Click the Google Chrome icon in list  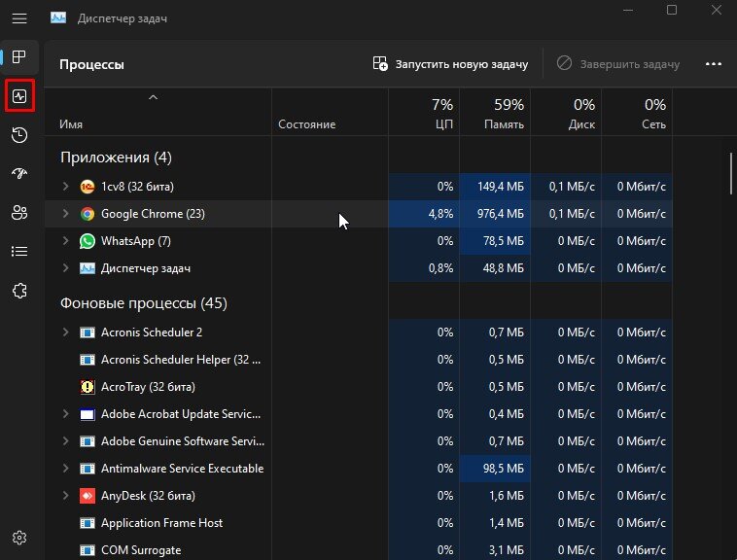pyautogui.click(x=87, y=214)
